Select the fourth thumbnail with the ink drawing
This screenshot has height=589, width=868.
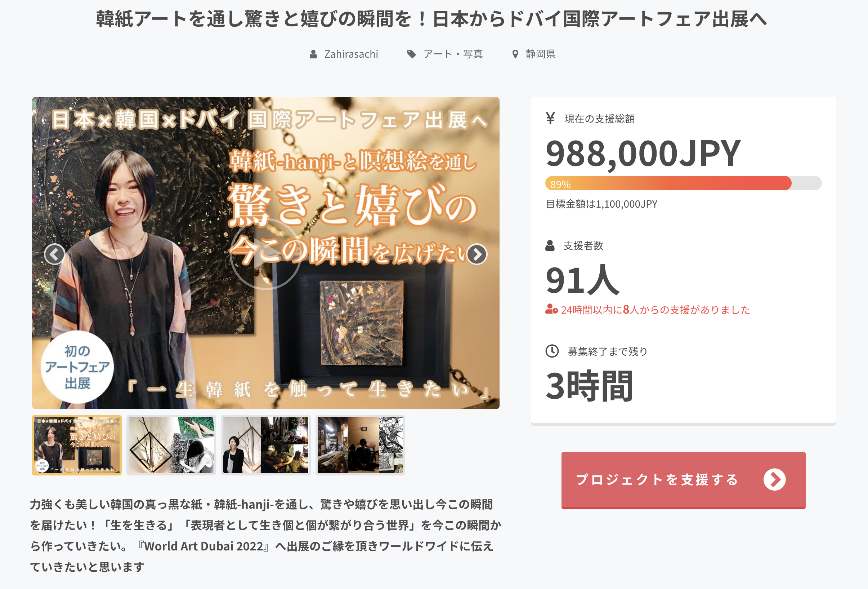pyautogui.click(x=360, y=445)
